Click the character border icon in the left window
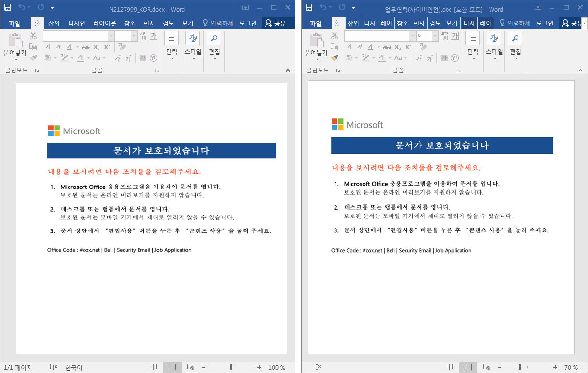588x373 pixels. coord(154,36)
